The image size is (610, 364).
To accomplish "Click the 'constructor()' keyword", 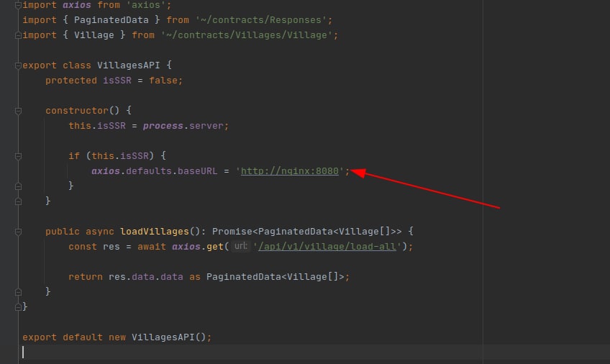I will pos(83,111).
